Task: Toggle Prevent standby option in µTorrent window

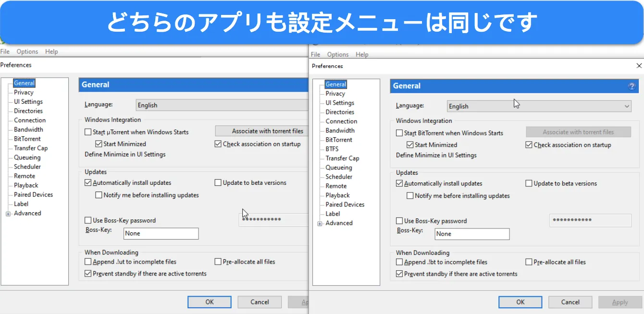Action: pyautogui.click(x=88, y=274)
